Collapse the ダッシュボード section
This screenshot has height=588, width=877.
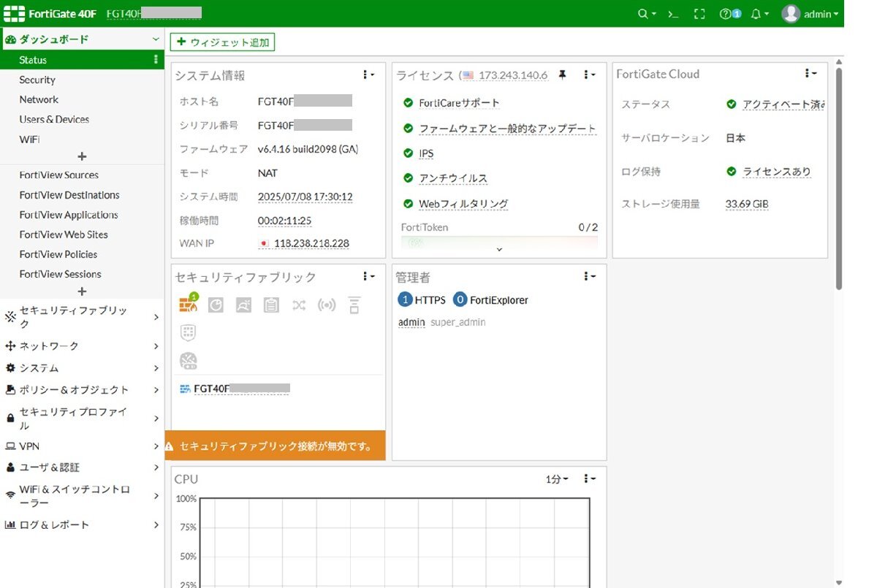pos(155,39)
